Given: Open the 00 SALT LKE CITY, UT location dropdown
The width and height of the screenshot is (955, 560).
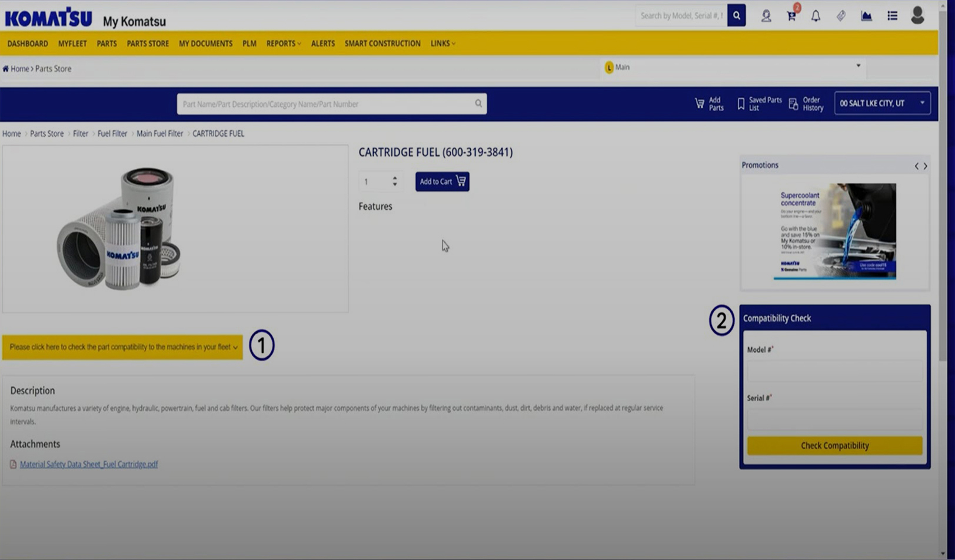Looking at the screenshot, I should tap(882, 104).
